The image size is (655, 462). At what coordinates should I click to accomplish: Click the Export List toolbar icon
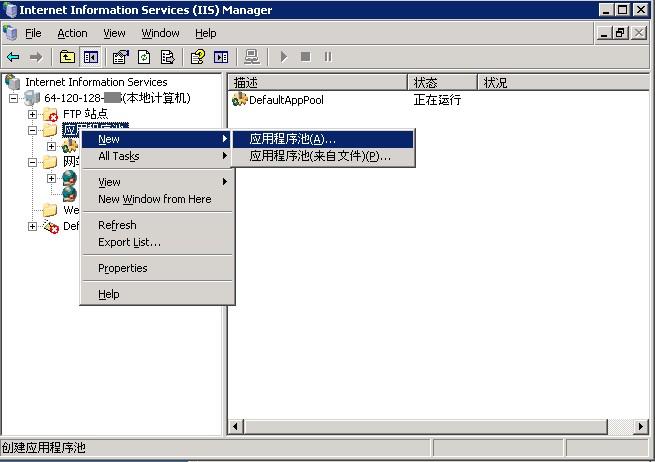click(167, 57)
